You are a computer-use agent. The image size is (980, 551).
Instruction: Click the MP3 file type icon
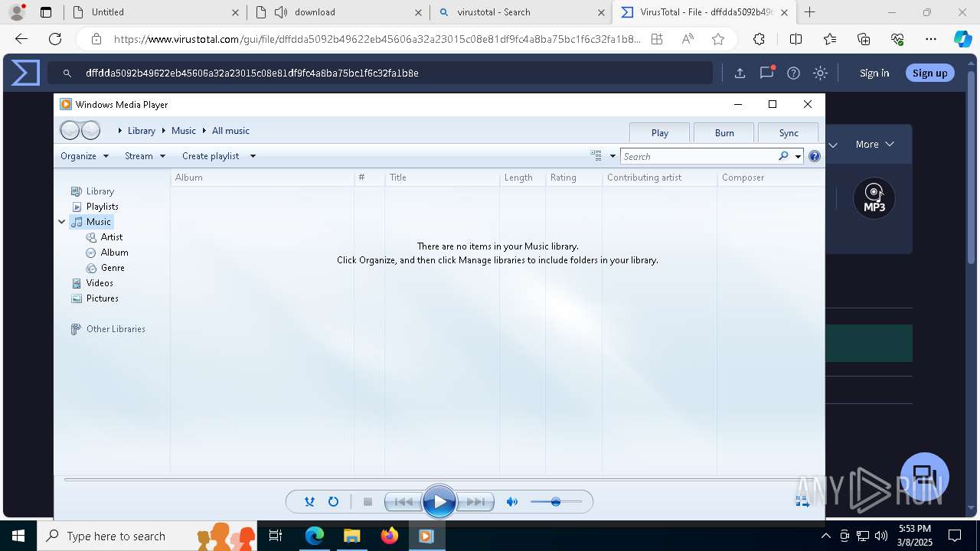pyautogui.click(x=874, y=198)
